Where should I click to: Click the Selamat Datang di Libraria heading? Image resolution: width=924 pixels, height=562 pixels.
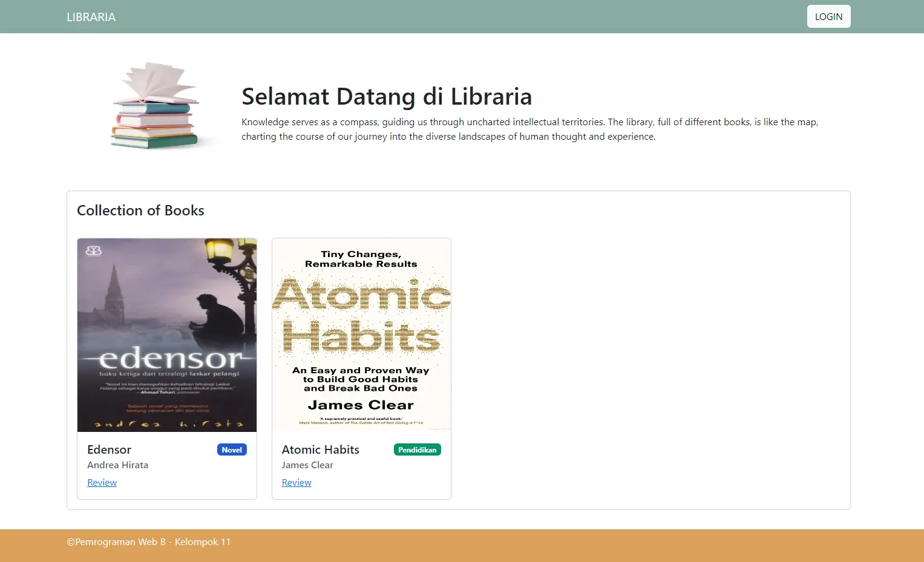[386, 96]
